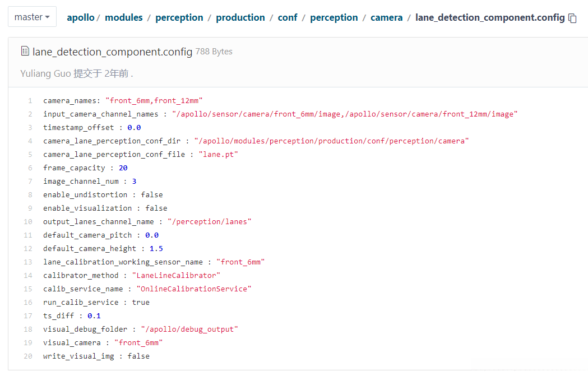
Task: Select line number 1 in code
Action: click(x=30, y=101)
